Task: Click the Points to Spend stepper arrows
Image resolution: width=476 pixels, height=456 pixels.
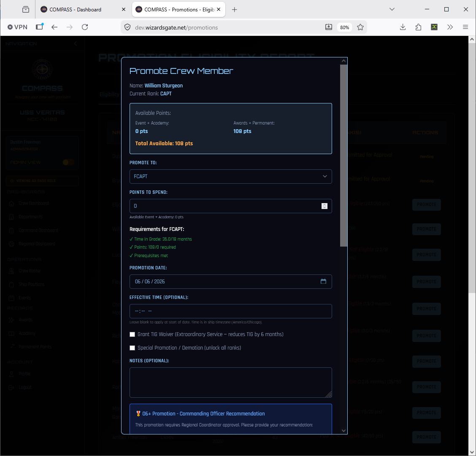Action: coord(324,206)
